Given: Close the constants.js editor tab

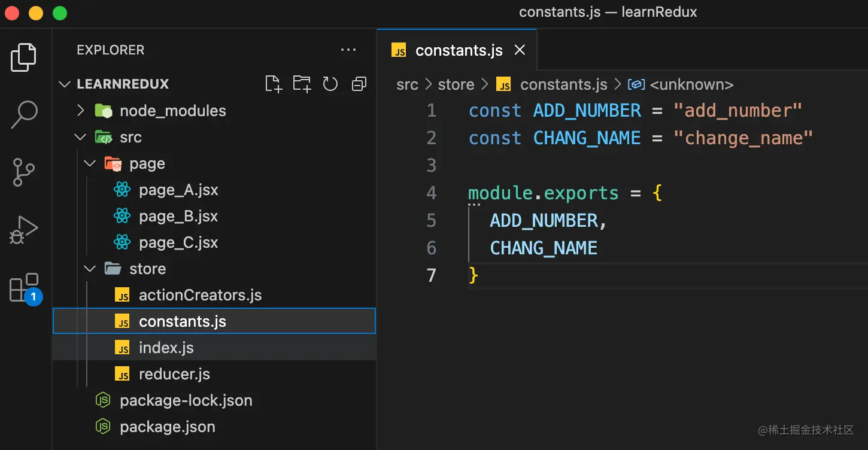Looking at the screenshot, I should coord(520,50).
